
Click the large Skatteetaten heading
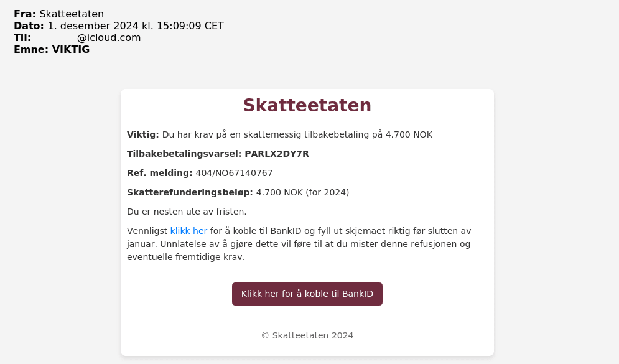click(307, 105)
